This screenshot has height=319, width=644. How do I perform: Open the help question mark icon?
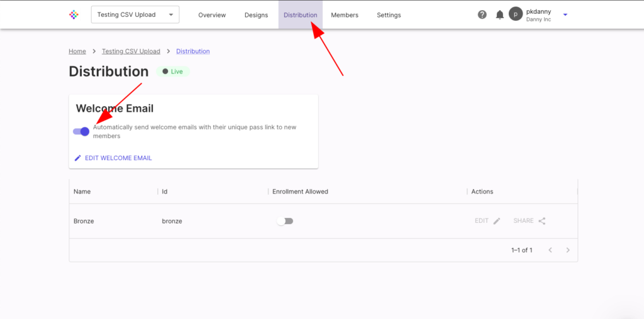pos(482,14)
